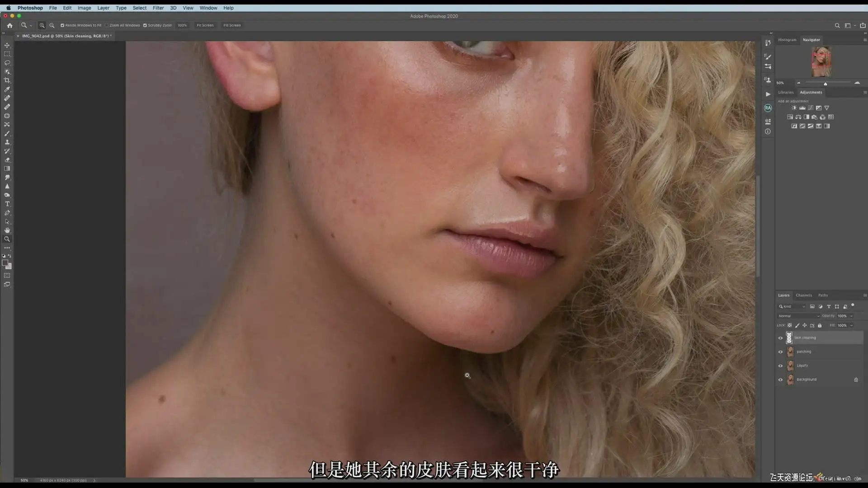The height and width of the screenshot is (488, 868).
Task: Filter layers by type layers
Action: coord(829,306)
